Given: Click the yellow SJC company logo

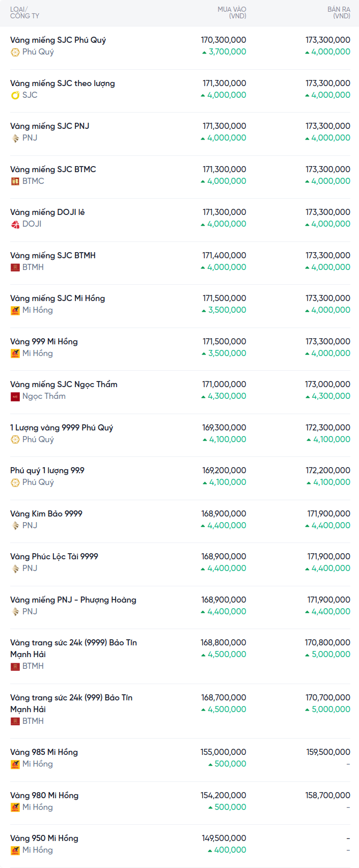Looking at the screenshot, I should coord(15,95).
